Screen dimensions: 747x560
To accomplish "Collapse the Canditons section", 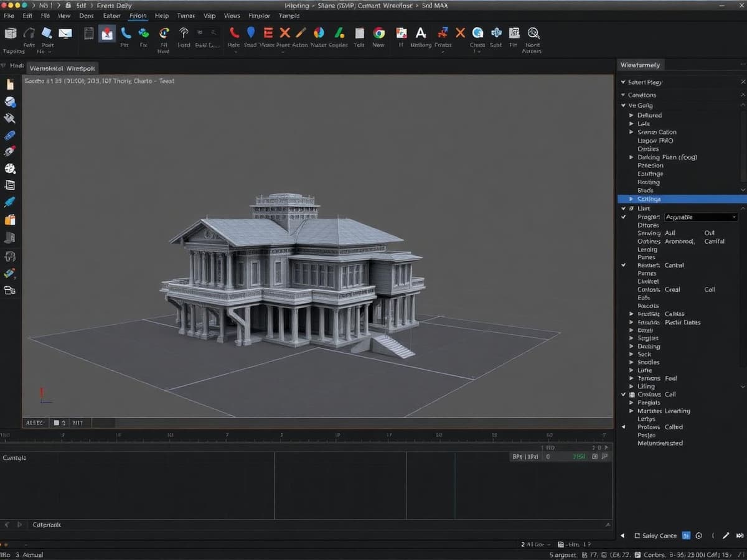I will click(x=623, y=95).
